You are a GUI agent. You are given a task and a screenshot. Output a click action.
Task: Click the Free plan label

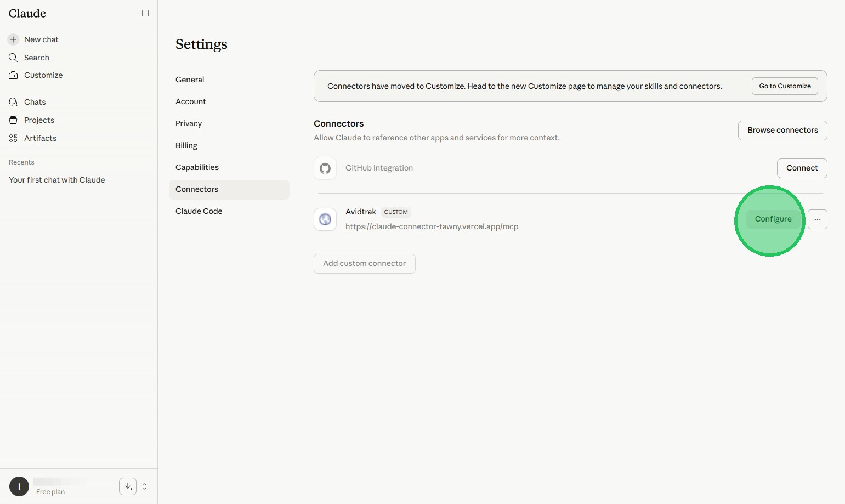tap(50, 492)
